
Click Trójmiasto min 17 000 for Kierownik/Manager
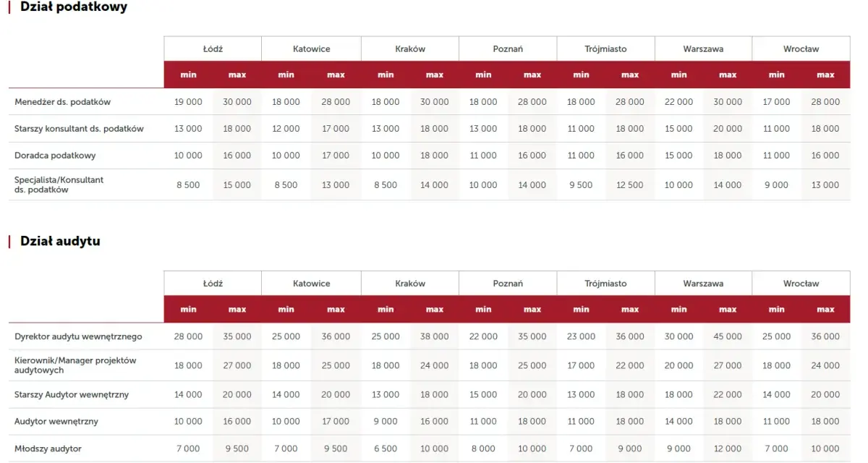pos(581,366)
